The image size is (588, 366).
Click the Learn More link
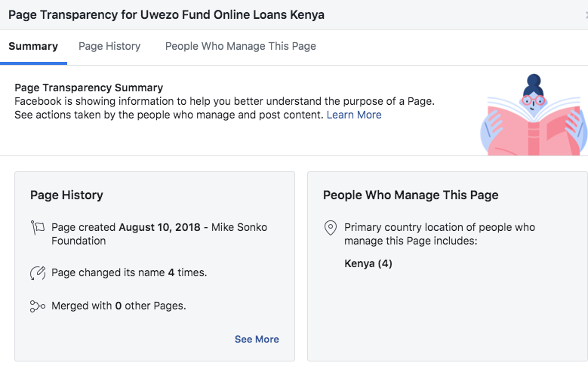click(354, 115)
